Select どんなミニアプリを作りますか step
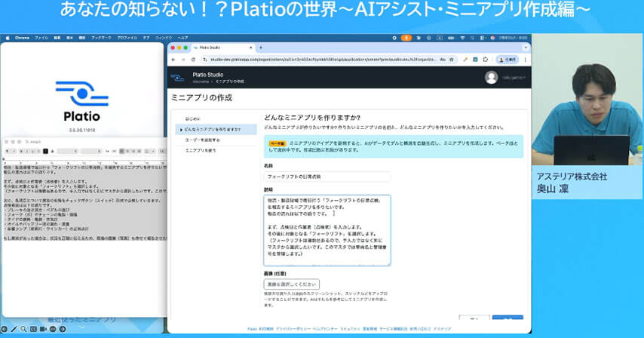 [216, 129]
